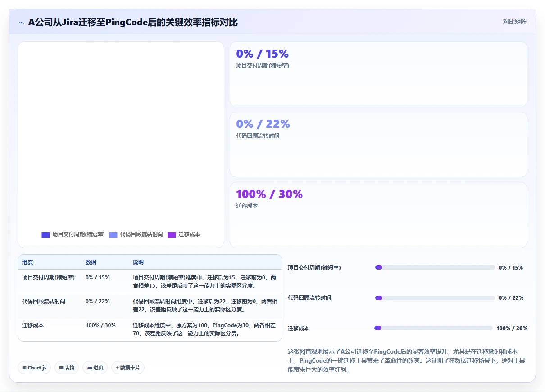Toggle the 迁移成本 legend swatch
The height and width of the screenshot is (392, 545).
coord(172,234)
